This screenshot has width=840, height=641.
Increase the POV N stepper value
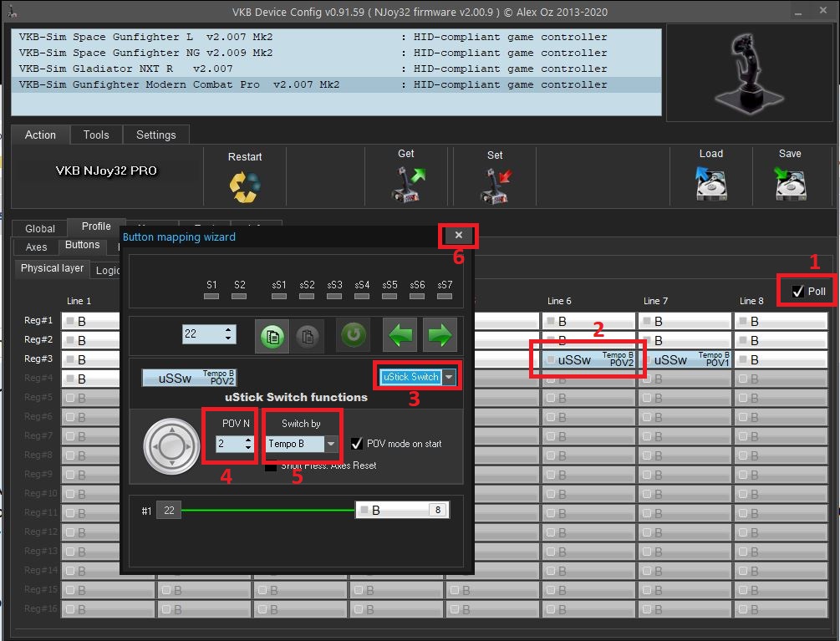[x=247, y=440]
